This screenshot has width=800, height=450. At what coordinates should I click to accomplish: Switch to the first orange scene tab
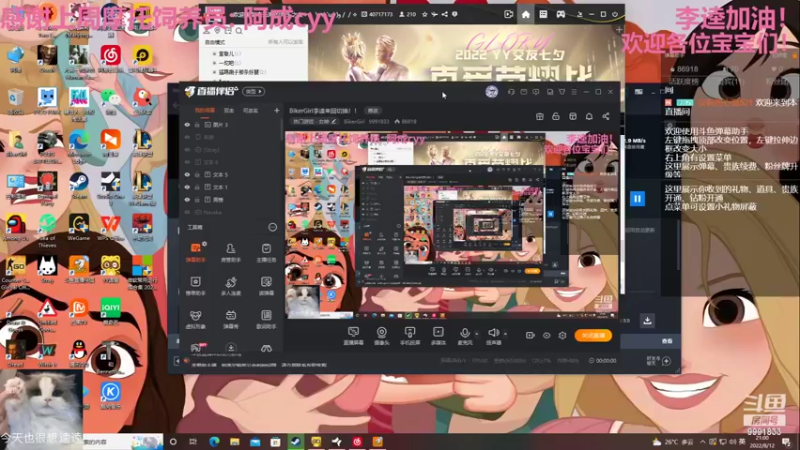205,110
